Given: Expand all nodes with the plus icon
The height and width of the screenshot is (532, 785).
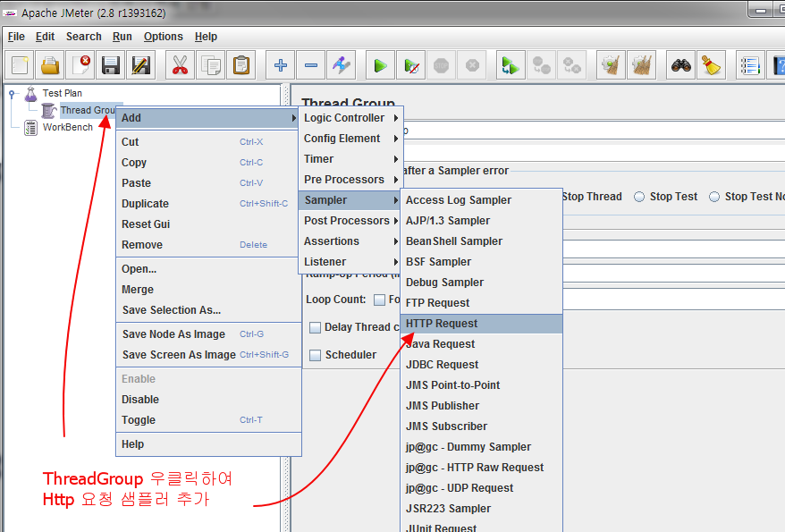Looking at the screenshot, I should pos(281,65).
